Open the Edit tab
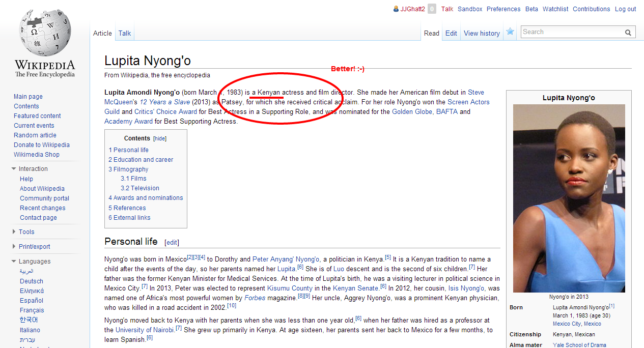This screenshot has height=348, width=644. coord(451,33)
